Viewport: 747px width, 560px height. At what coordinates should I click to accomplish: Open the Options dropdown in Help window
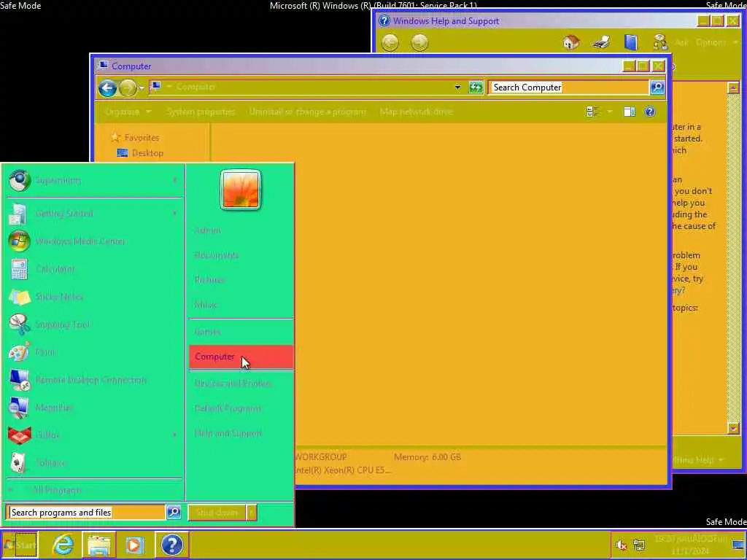pyautogui.click(x=716, y=42)
